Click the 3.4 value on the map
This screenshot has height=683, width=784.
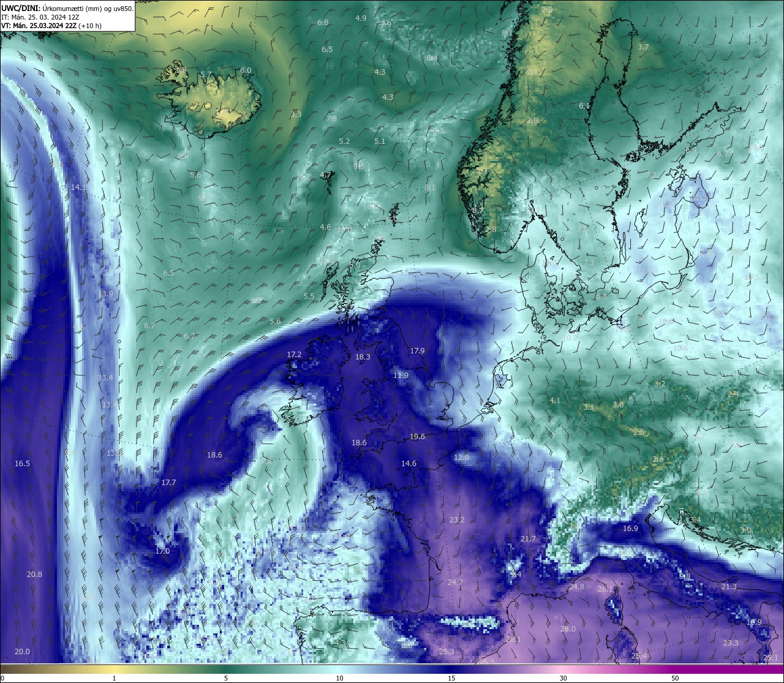coord(695,520)
